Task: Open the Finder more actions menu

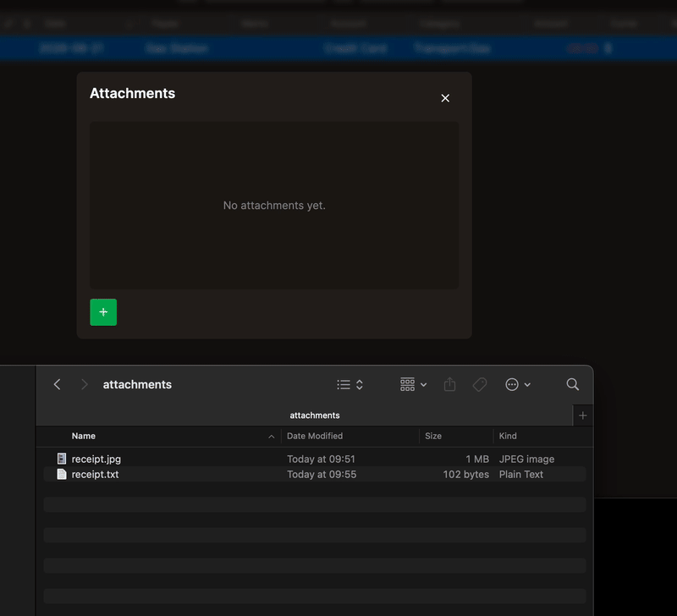Action: pyautogui.click(x=518, y=384)
